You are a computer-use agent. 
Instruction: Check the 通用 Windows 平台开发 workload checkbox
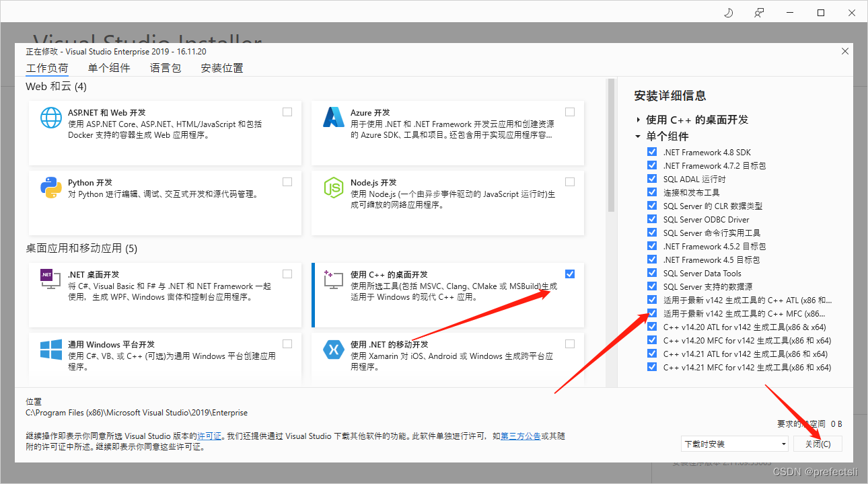[287, 344]
